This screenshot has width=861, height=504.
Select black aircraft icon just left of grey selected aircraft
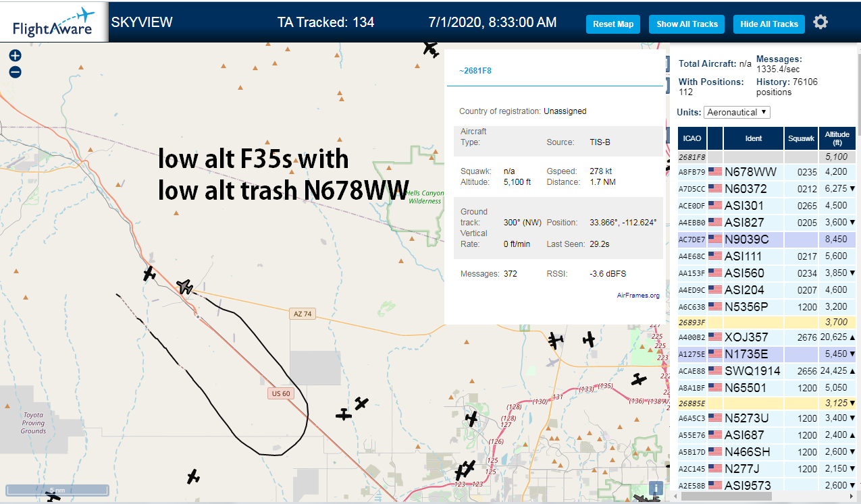coord(149,274)
